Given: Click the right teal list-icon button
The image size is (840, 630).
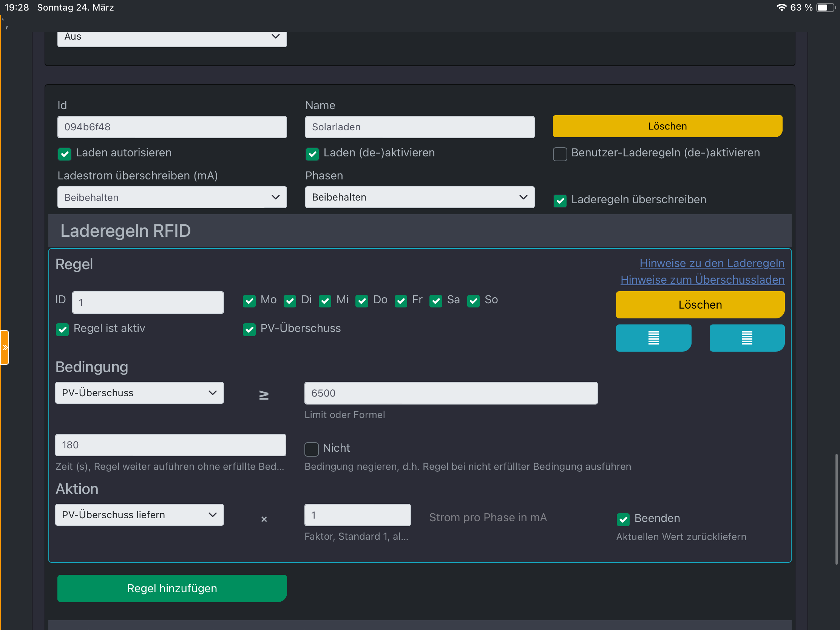Looking at the screenshot, I should click(x=747, y=338).
